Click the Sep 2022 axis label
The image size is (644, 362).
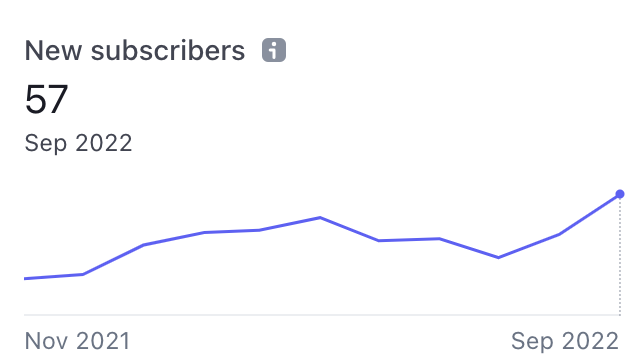[x=565, y=341]
